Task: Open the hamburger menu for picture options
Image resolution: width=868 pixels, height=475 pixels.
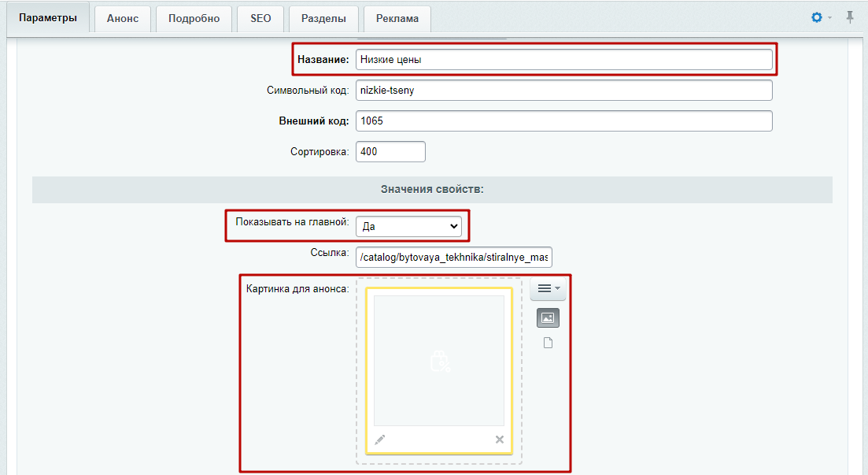Action: pyautogui.click(x=548, y=288)
